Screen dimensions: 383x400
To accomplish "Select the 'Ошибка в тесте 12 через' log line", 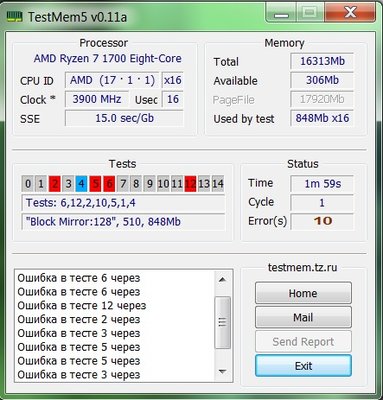I will (82, 306).
